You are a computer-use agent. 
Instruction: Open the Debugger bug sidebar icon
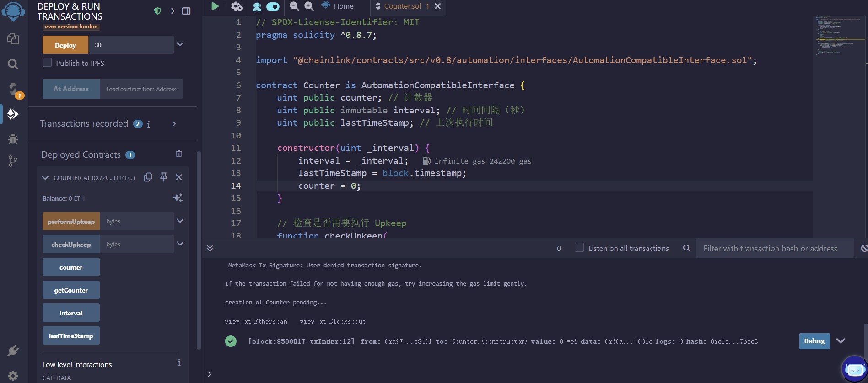(x=13, y=138)
